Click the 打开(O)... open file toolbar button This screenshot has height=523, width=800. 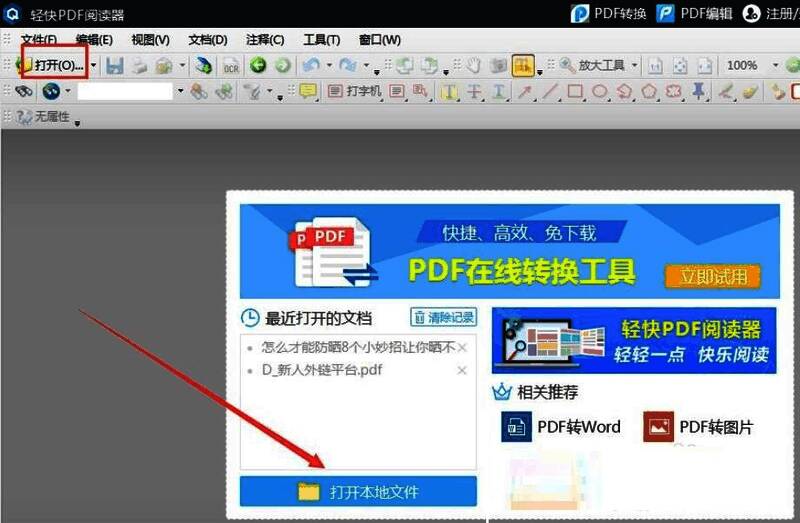click(51, 65)
